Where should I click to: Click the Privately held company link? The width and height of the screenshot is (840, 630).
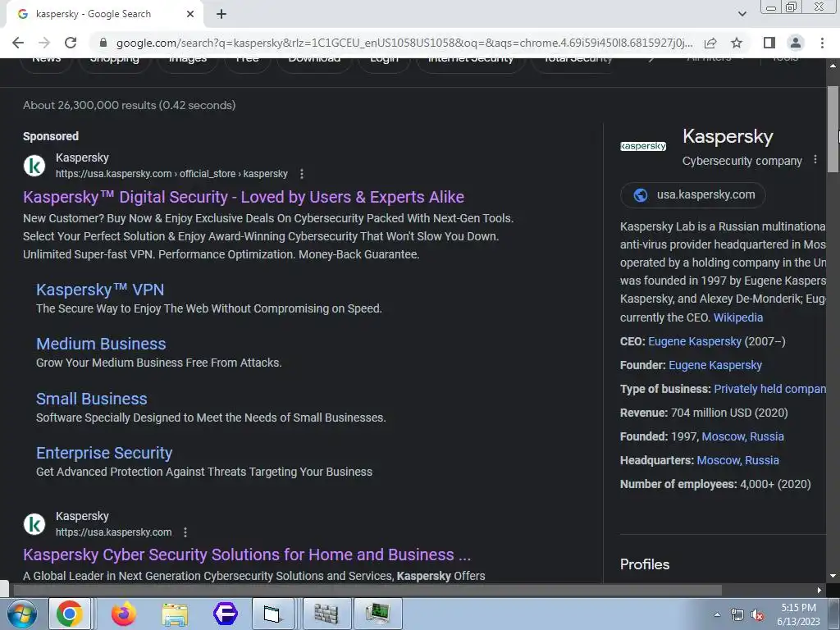769,390
